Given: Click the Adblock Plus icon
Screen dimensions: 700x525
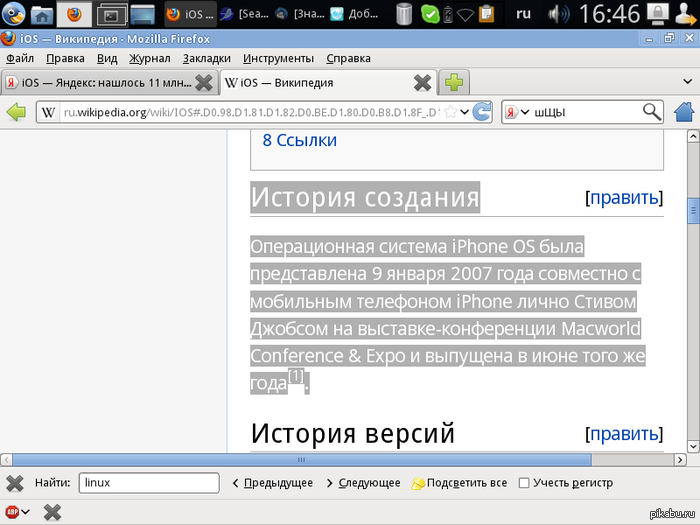Looking at the screenshot, I should (x=11, y=512).
